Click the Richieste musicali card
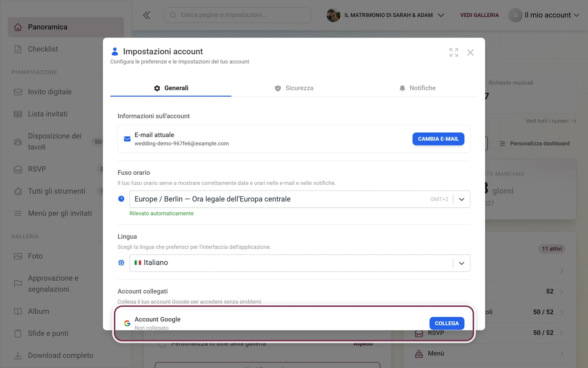The height and width of the screenshot is (368, 588). (x=531, y=94)
